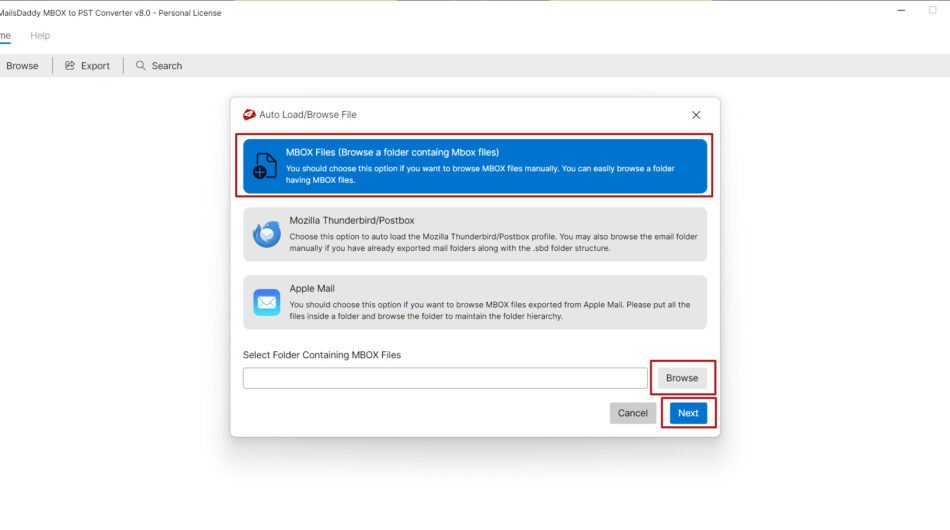This screenshot has height=530, width=950.
Task: Click the Export label in the toolbar
Action: (x=95, y=65)
